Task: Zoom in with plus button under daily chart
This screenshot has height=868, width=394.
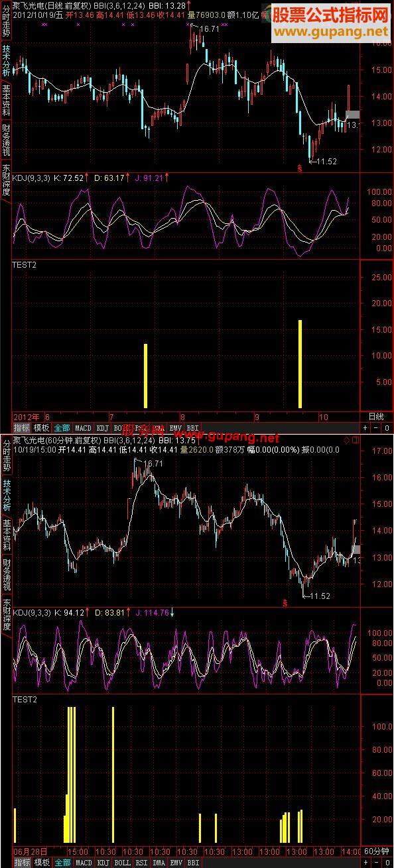Action: (365, 428)
